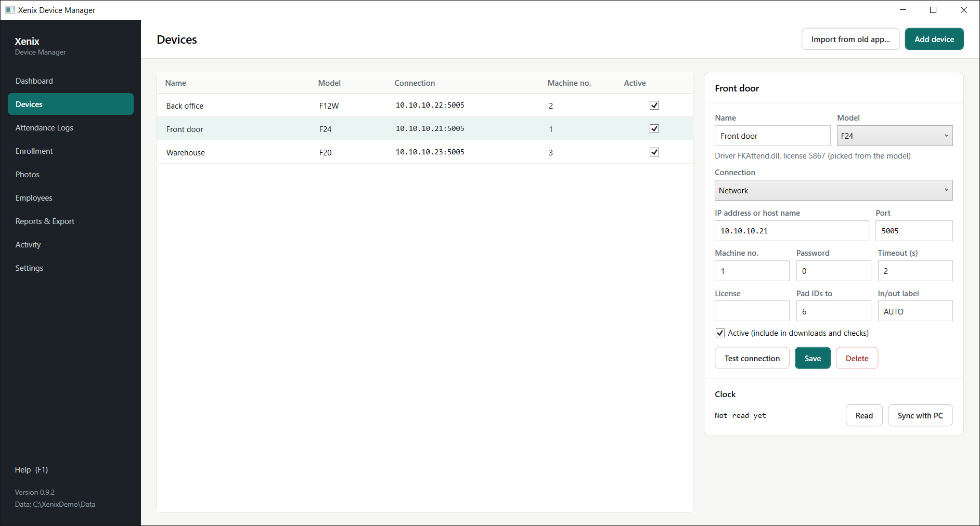980x526 pixels.
Task: Click the device Name input field
Action: click(x=772, y=136)
